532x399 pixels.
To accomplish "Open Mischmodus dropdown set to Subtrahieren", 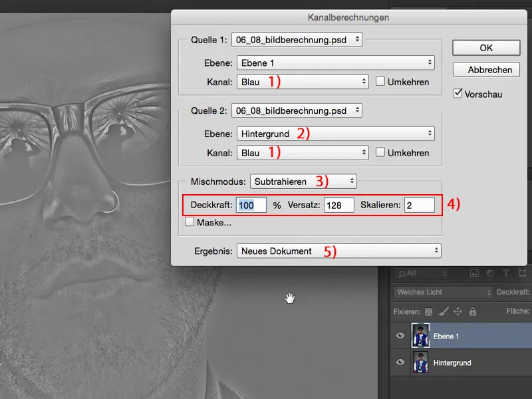I will tap(303, 182).
